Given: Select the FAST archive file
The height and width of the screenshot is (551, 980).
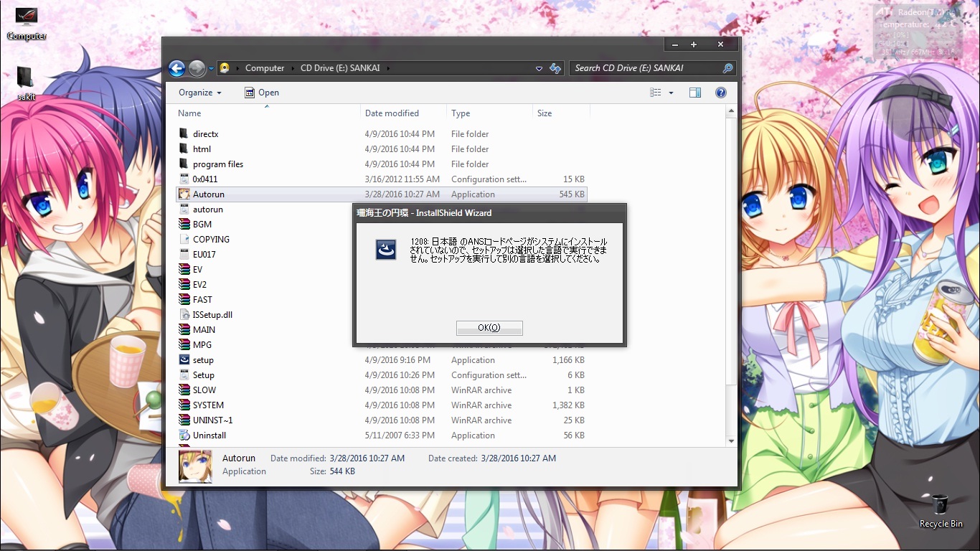Looking at the screenshot, I should point(202,300).
